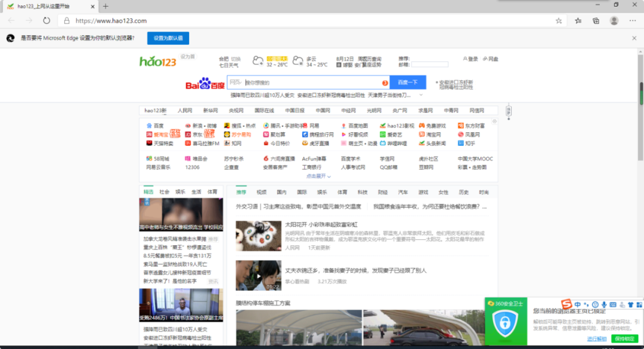Switch to the 历史 tab in the news feed
The image size is (644, 349).
point(464,192)
